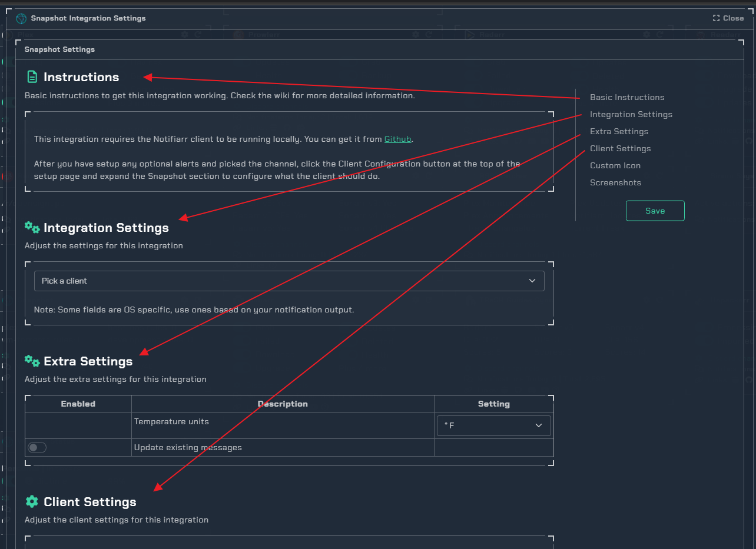
Task: Jump to Basic Instructions in side navigation
Action: point(627,97)
